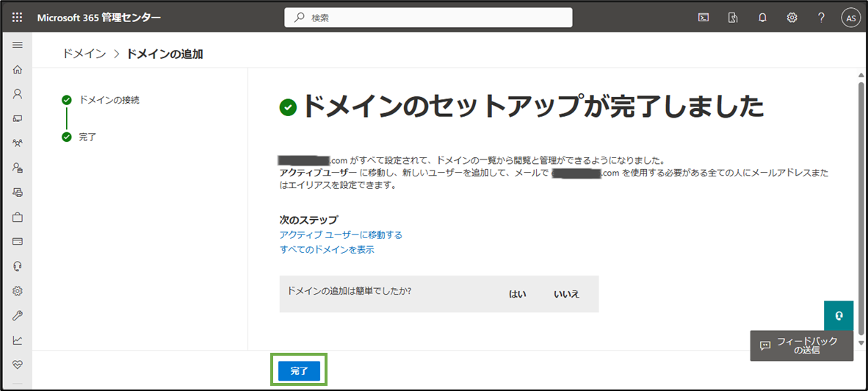Open the document icon in the header
The height and width of the screenshot is (391, 868).
pos(733,18)
